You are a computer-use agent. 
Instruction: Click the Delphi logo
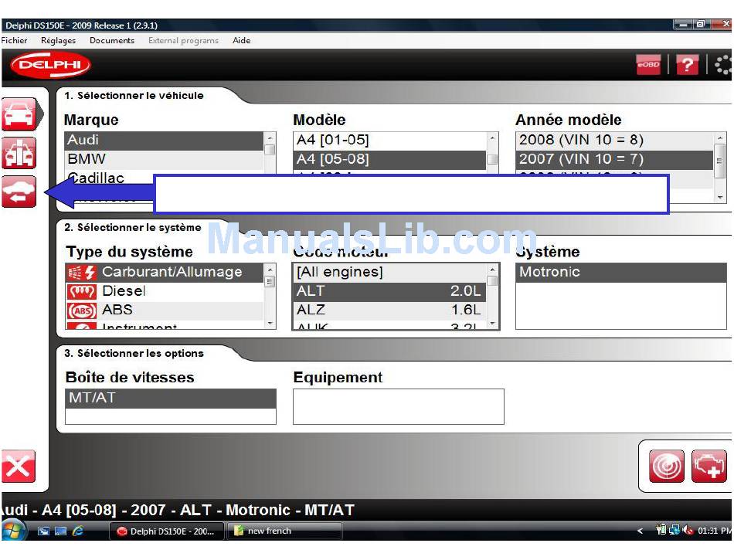(50, 65)
